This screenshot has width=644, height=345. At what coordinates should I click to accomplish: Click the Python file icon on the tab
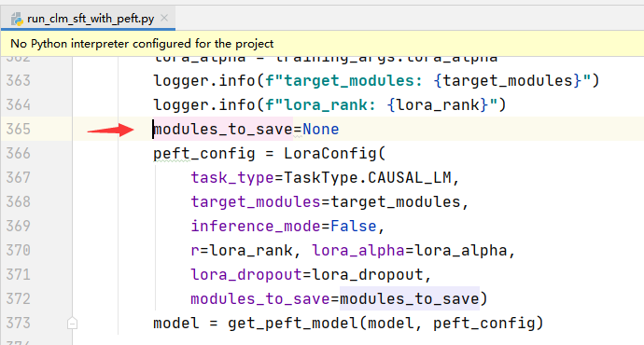pos(17,19)
